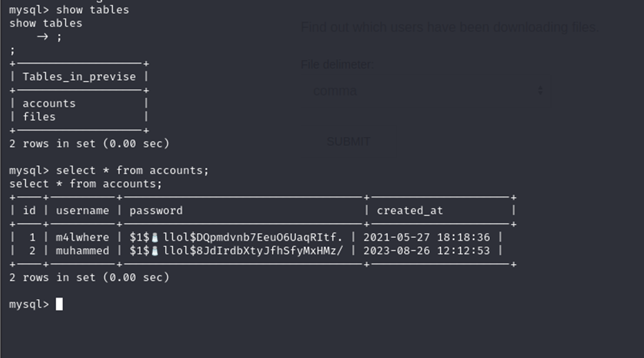Click the 'select * from accounts;' command at prompt
This screenshot has width=644, height=358.
[x=132, y=171]
